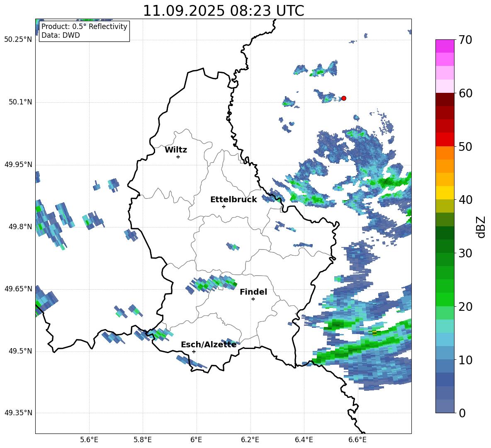
Task: Click the Findel station cross marker
Action: tap(253, 299)
